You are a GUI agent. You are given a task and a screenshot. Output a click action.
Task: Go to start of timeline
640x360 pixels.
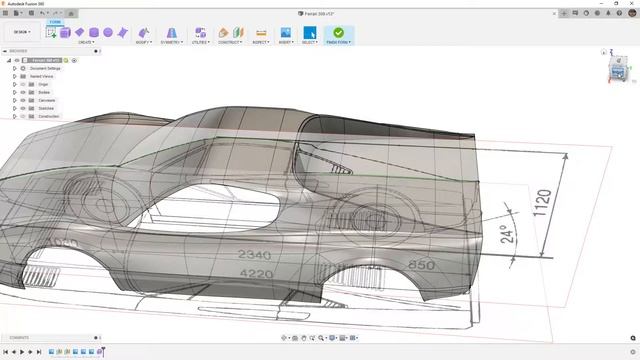pos(5,352)
